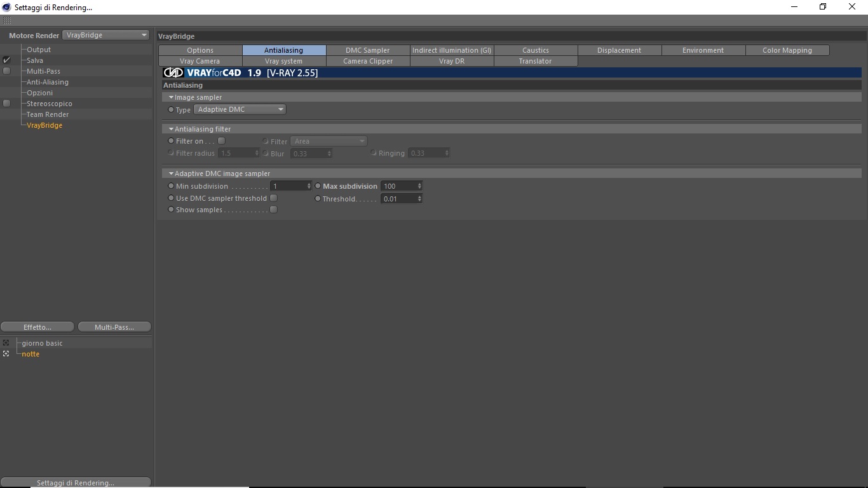Click the radio dot beside Max subdivision
This screenshot has height=488, width=868.
pos(318,186)
